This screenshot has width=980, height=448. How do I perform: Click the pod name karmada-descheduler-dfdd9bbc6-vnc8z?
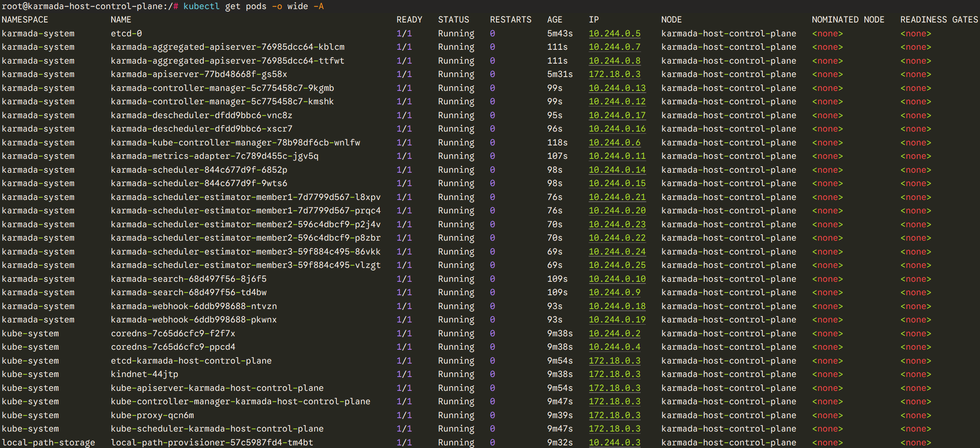click(201, 115)
